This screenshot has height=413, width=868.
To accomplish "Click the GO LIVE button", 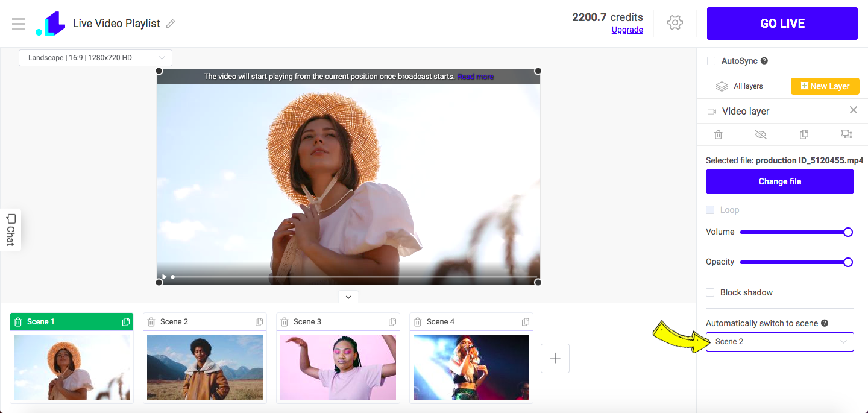I will coord(782,24).
